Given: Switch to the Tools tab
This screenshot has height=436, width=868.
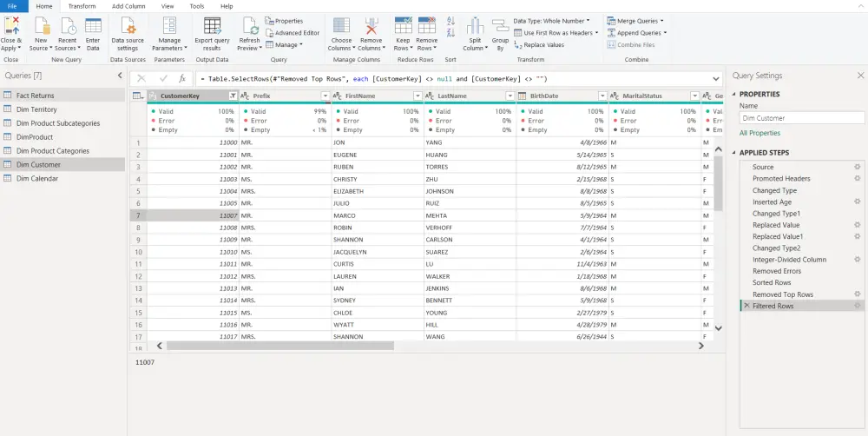Looking at the screenshot, I should (x=196, y=6).
